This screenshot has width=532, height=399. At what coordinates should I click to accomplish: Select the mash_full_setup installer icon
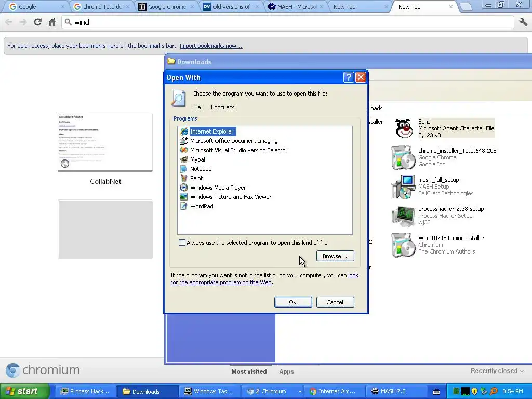pyautogui.click(x=403, y=187)
